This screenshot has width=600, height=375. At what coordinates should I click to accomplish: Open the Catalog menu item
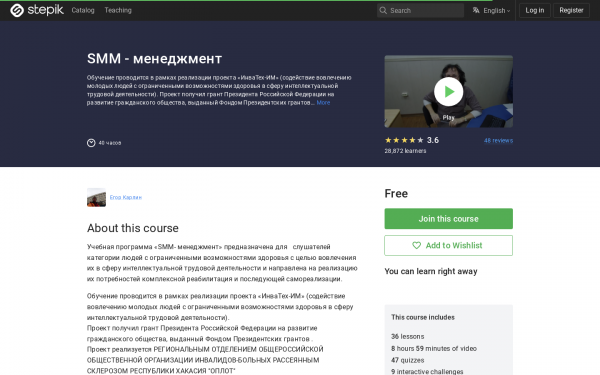pyautogui.click(x=83, y=10)
